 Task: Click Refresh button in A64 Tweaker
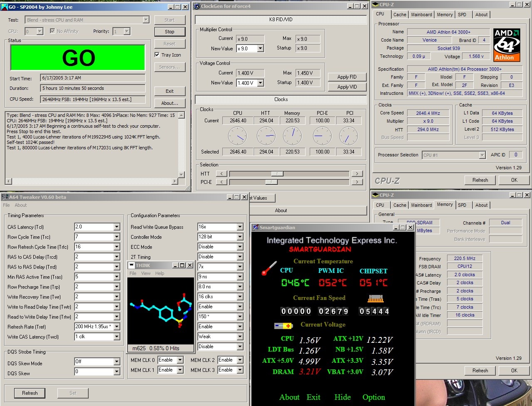click(30, 393)
